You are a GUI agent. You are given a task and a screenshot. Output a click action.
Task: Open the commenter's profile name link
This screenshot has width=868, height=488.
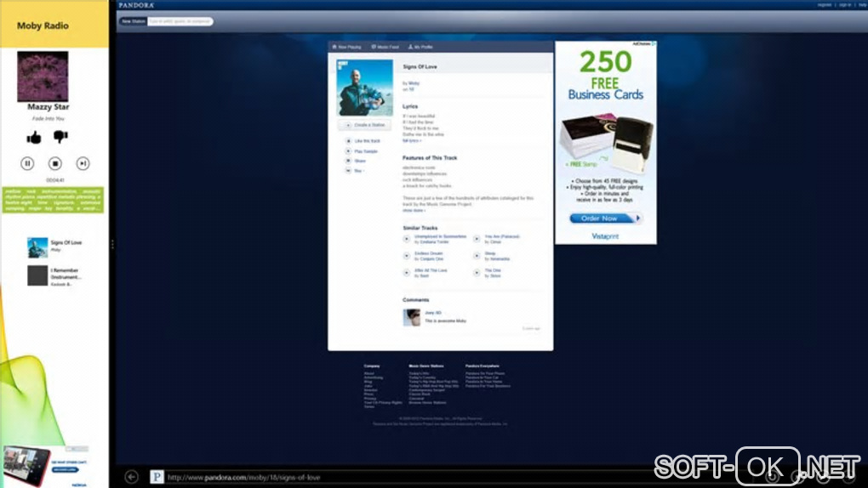433,313
